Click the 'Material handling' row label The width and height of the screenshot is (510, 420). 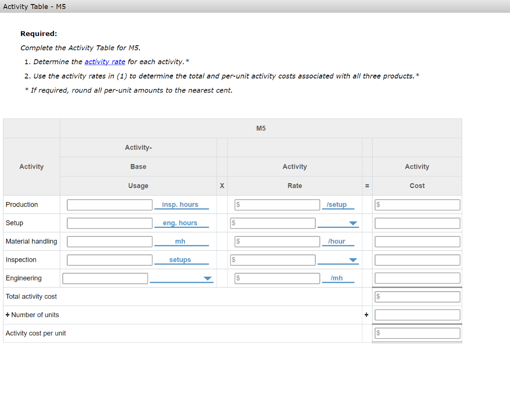31,241
